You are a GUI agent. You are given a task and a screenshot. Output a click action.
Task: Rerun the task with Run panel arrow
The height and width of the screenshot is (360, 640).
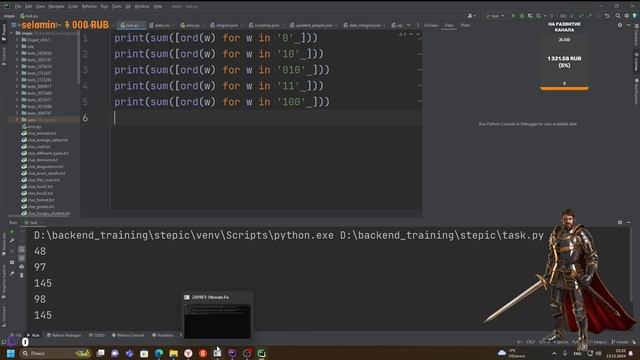pos(12,232)
